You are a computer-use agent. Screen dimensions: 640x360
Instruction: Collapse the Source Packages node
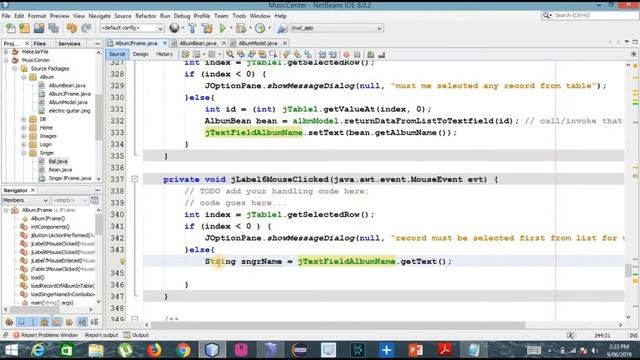(x=15, y=69)
